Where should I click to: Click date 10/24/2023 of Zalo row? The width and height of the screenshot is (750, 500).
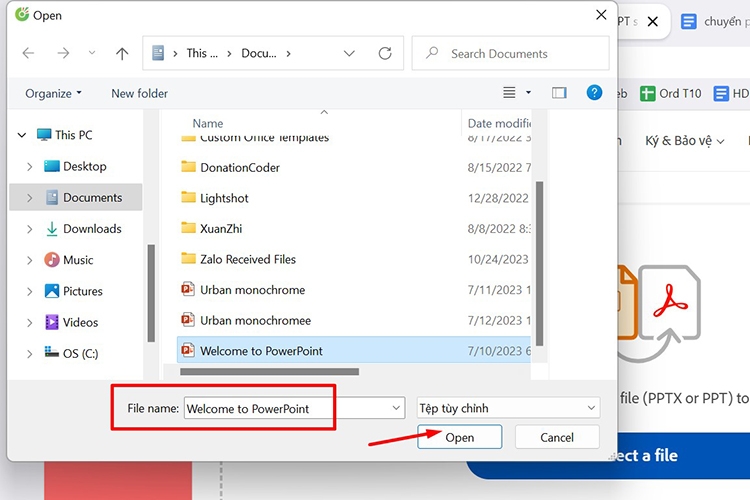[x=498, y=259]
